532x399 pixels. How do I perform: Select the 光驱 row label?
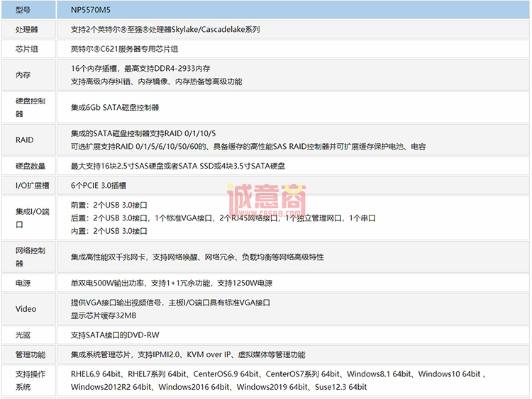pyautogui.click(x=23, y=335)
